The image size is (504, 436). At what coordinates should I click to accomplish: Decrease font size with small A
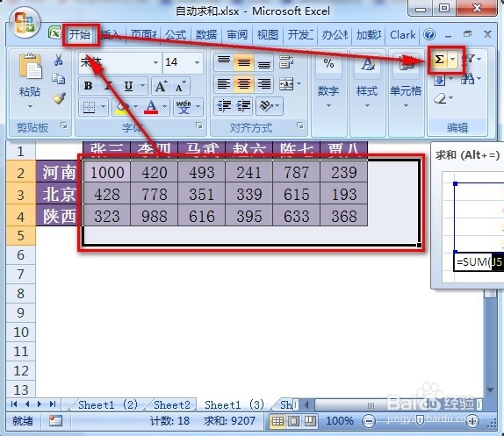(x=180, y=86)
